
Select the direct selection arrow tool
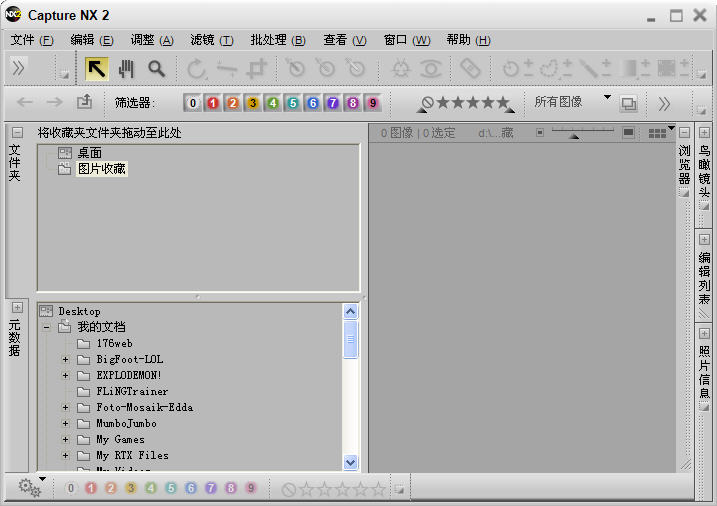tap(97, 68)
